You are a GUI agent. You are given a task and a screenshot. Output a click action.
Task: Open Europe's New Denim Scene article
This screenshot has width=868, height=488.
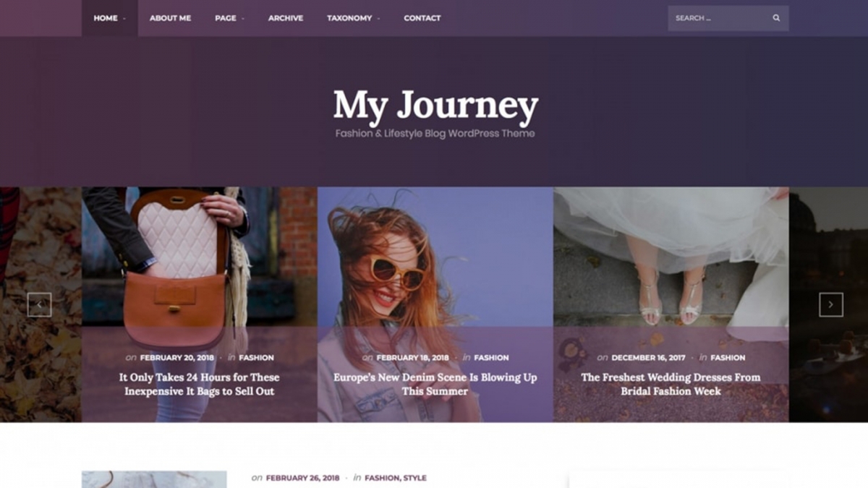point(435,384)
